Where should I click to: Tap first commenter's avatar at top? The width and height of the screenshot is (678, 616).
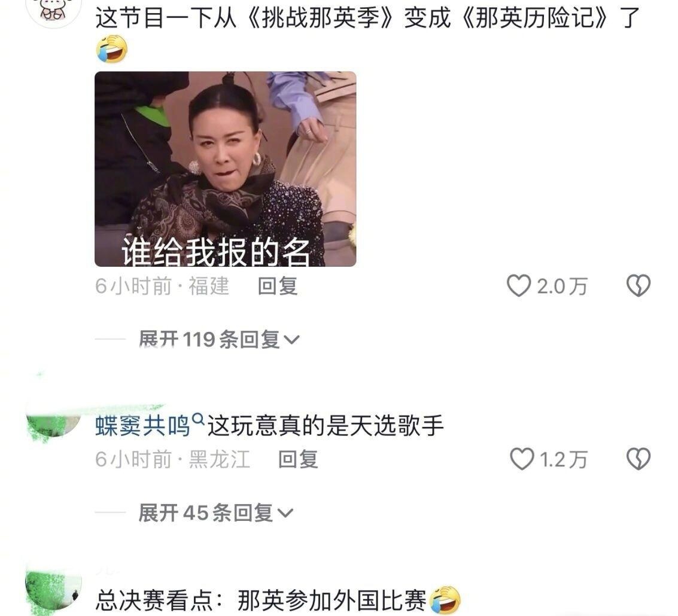(x=53, y=11)
